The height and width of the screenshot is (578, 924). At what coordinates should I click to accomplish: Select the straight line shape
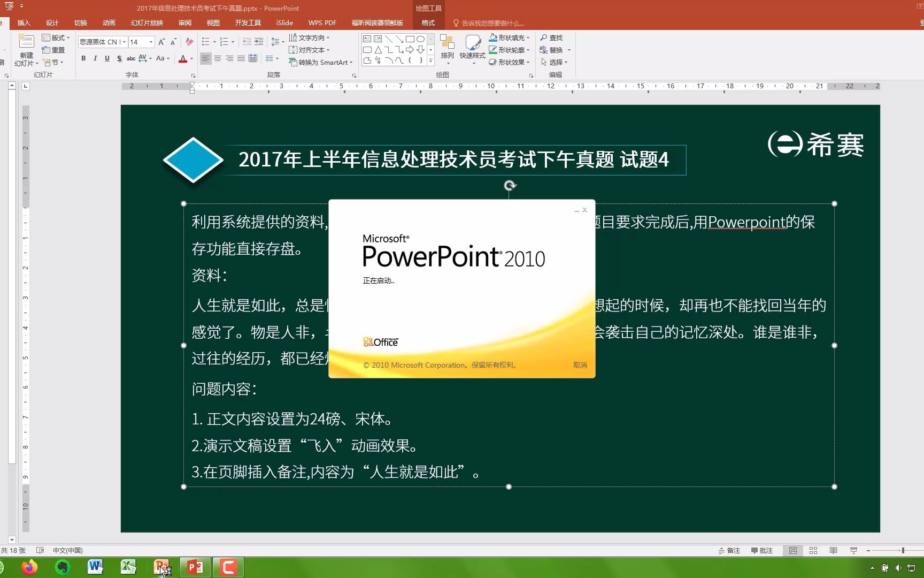click(389, 39)
